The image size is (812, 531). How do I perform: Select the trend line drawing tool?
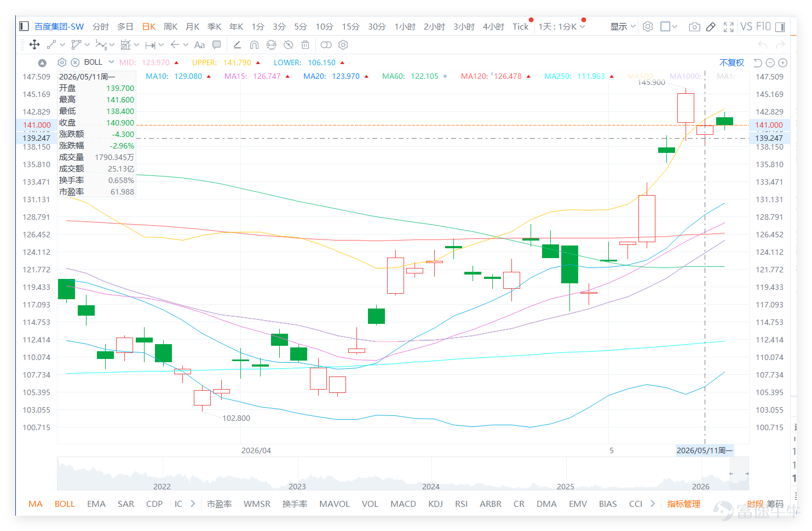51,45
